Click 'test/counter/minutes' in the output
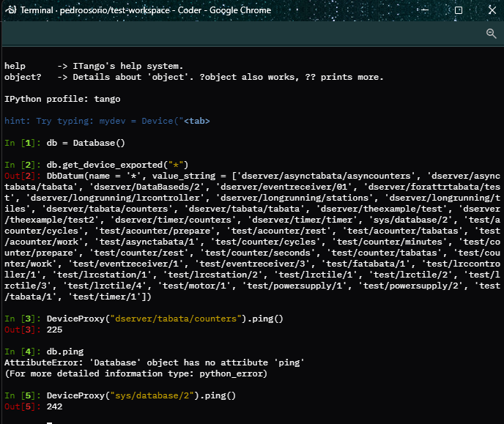 pos(389,242)
